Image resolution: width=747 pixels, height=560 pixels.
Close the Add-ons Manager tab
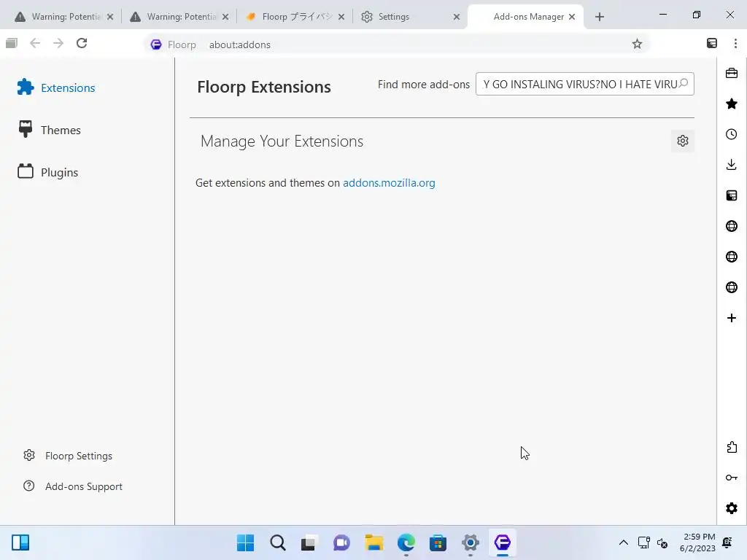tap(572, 17)
